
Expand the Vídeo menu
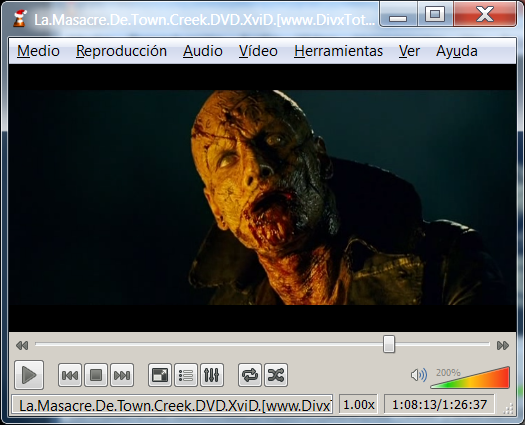point(258,51)
